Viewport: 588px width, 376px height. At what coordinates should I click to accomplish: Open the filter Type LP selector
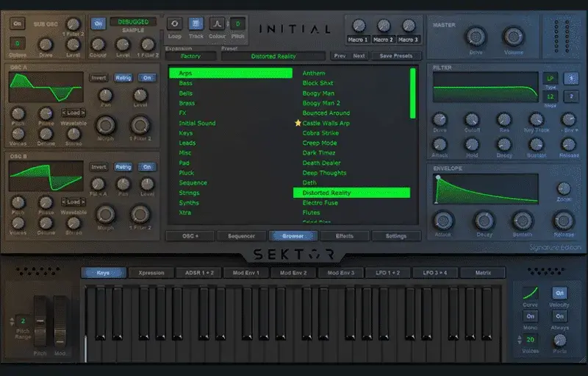point(550,79)
